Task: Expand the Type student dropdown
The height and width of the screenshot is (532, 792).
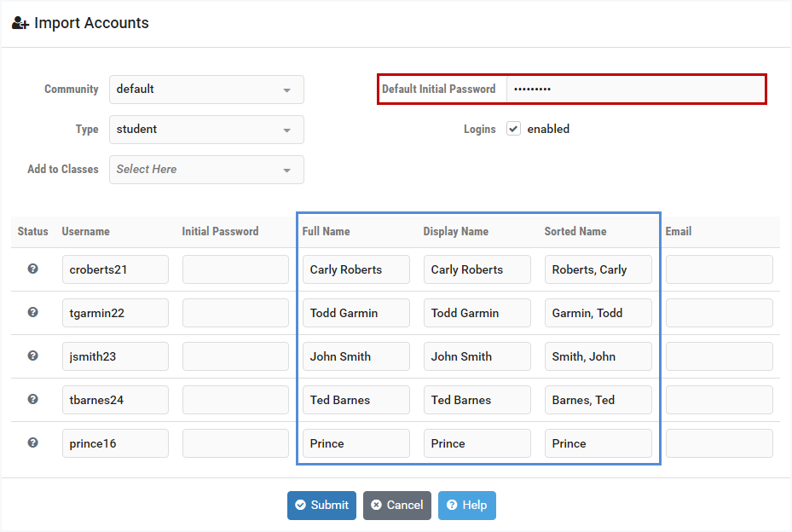Action: pos(206,130)
